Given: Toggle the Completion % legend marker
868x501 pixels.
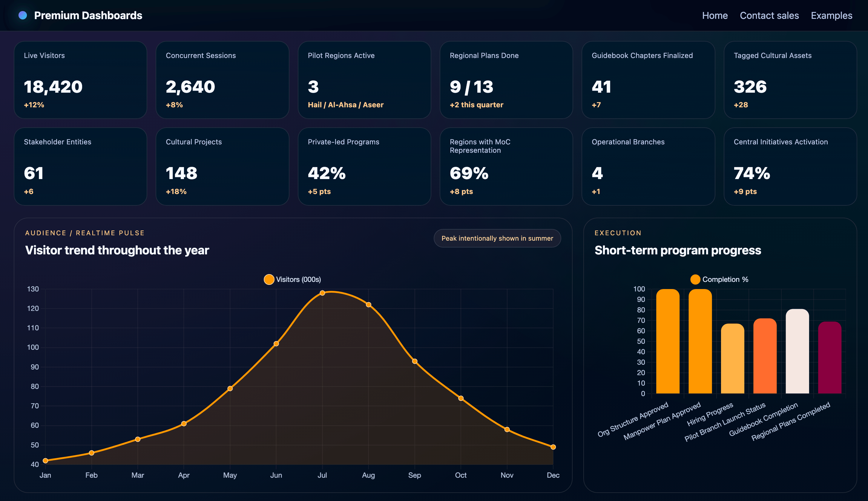Looking at the screenshot, I should (695, 279).
